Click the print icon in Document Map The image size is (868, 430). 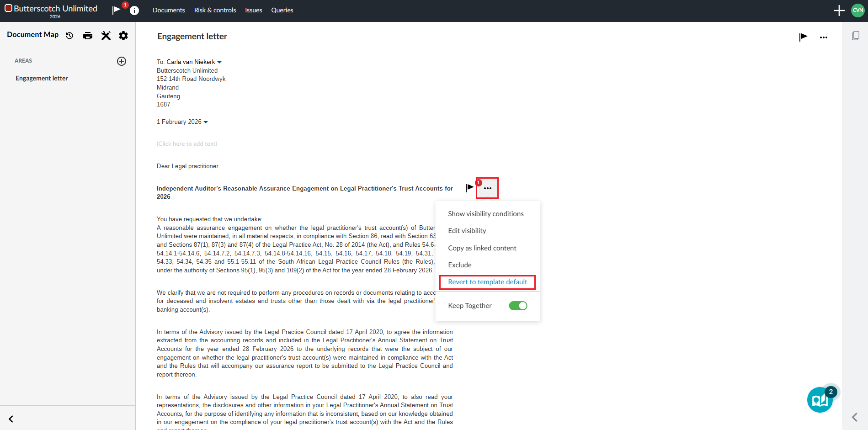pyautogui.click(x=88, y=36)
